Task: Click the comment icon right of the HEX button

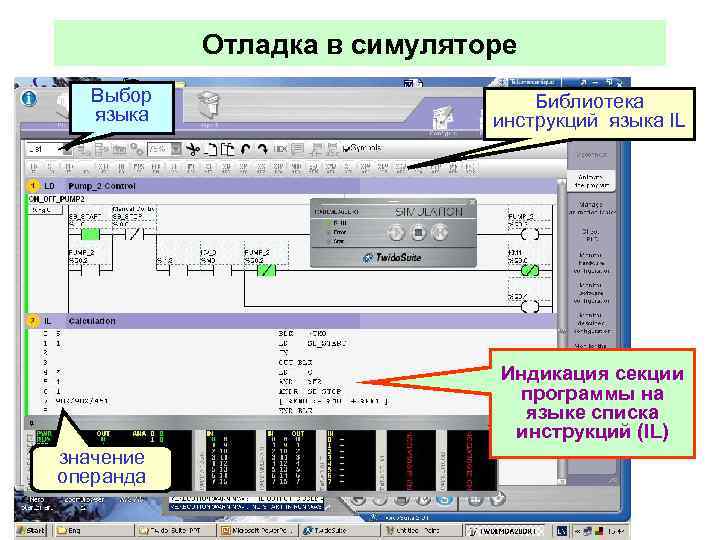Action: coord(298,149)
